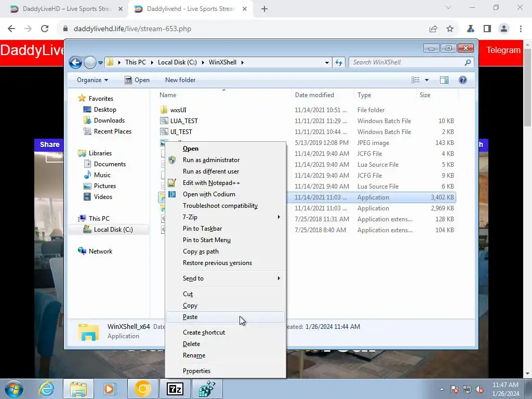Choose Rename in context menu
This screenshot has width=532, height=399.
[x=225, y=355]
